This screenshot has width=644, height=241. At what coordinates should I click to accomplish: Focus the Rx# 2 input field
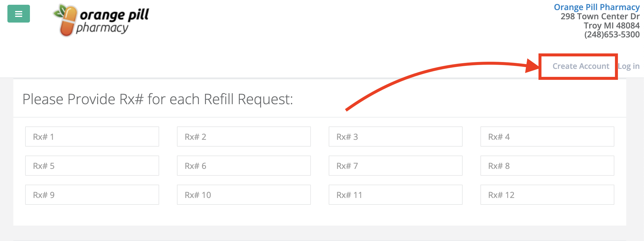244,137
